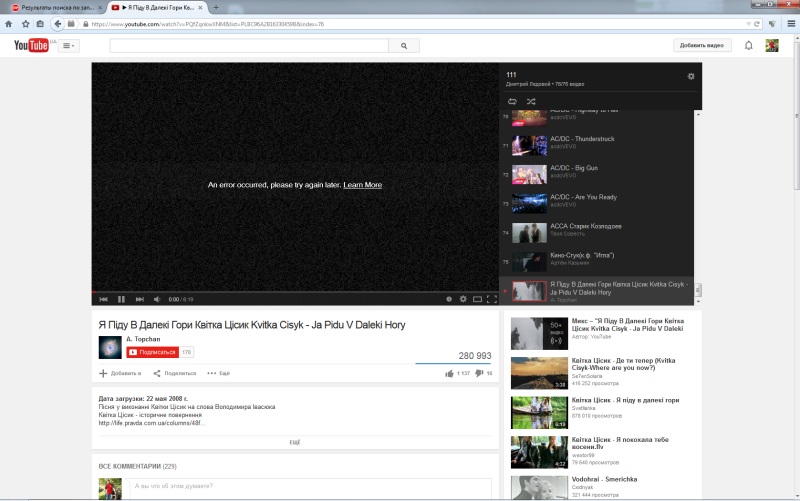The width and height of the screenshot is (800, 501).
Task: Click the search magnifier button
Action: point(404,45)
